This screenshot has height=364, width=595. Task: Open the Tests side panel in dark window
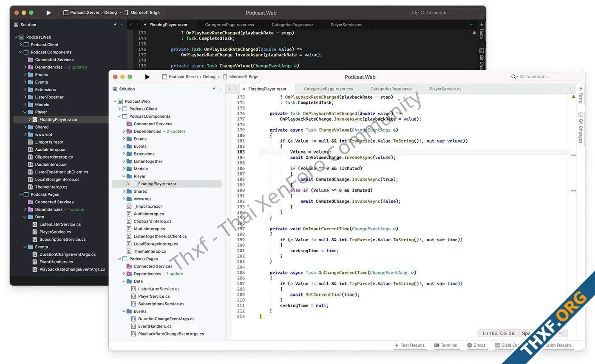click(x=482, y=30)
